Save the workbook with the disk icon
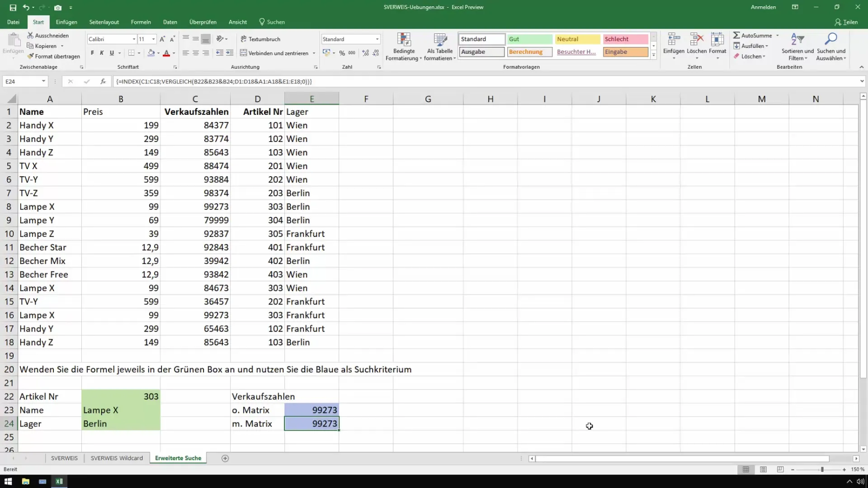 click(13, 7)
